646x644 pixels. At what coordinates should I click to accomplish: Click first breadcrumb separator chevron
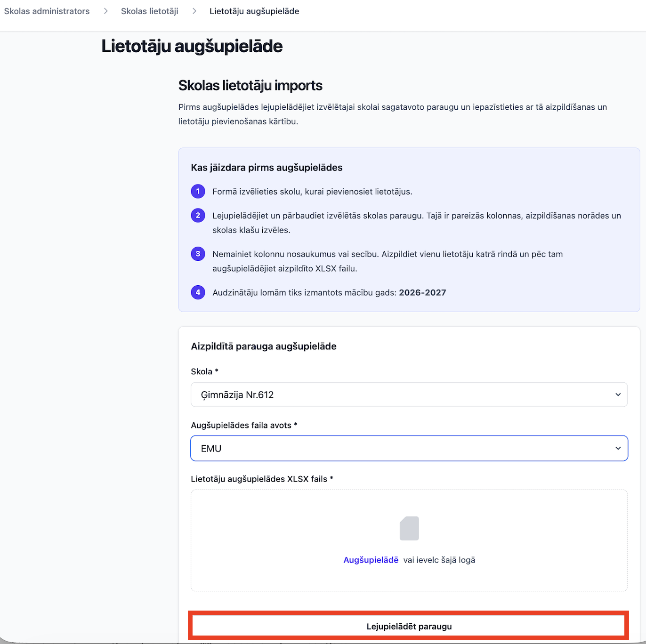105,11
